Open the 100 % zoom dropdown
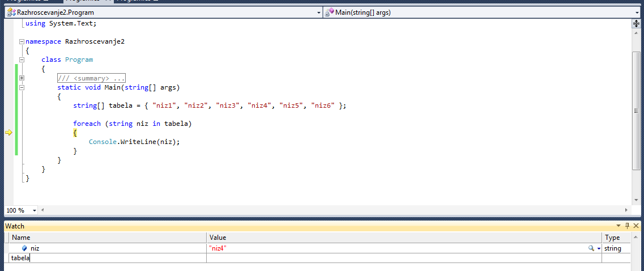The height and width of the screenshot is (271, 644). [35, 210]
